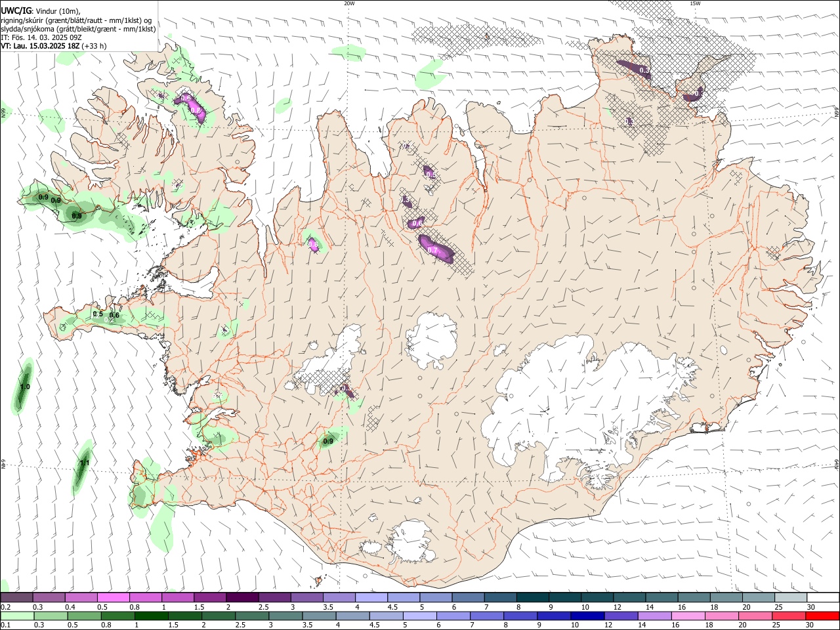Click the white Hofsjökull glacier in central Iceland
This screenshot has height=630, width=840.
[432, 340]
